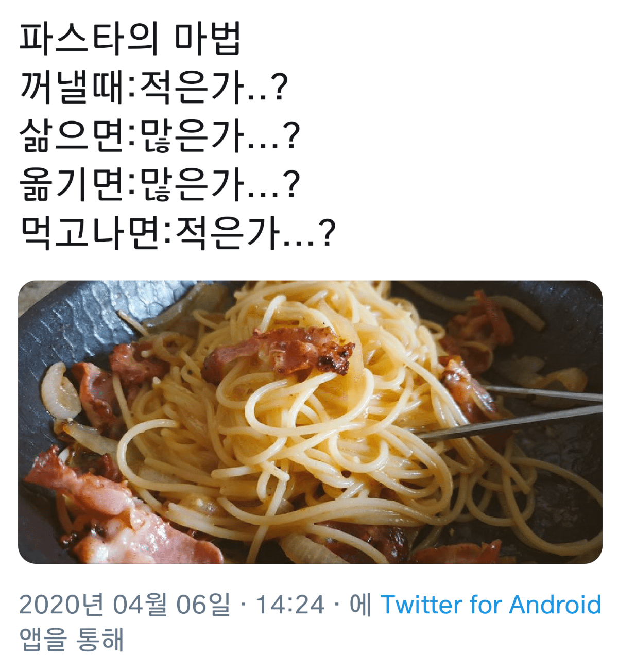Click the 앱을 통해 text under the timestamp

tap(72, 639)
